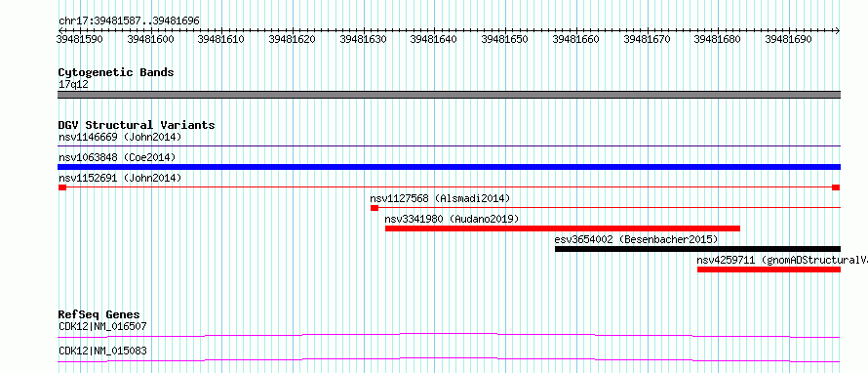Click the red nsv4259711 variant bar
Image resolution: width=868 pixels, height=373 pixels.
769,269
